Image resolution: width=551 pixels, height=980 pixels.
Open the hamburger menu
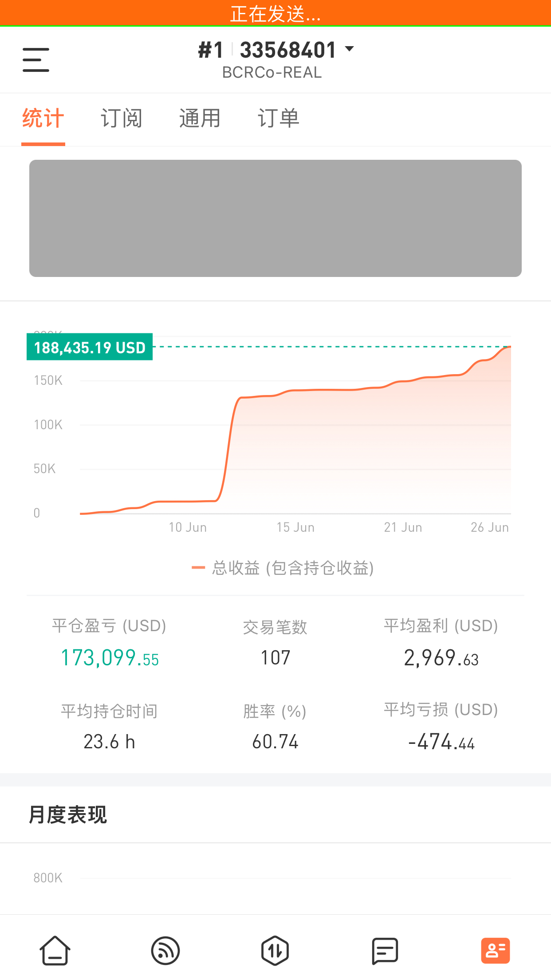coord(36,60)
